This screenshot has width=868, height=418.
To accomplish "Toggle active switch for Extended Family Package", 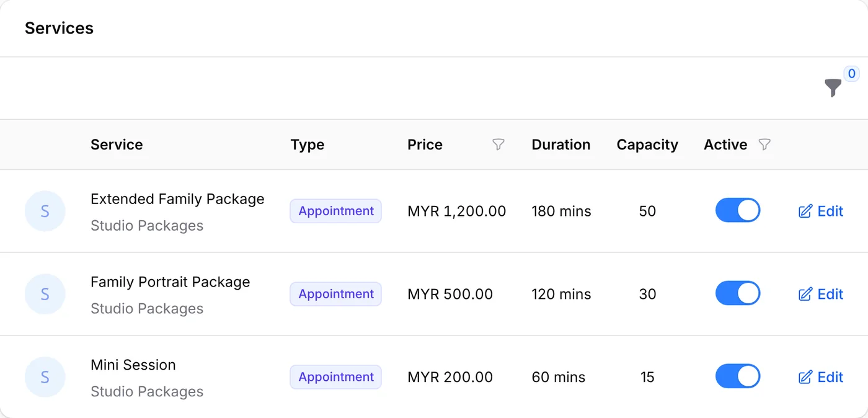I will (738, 210).
